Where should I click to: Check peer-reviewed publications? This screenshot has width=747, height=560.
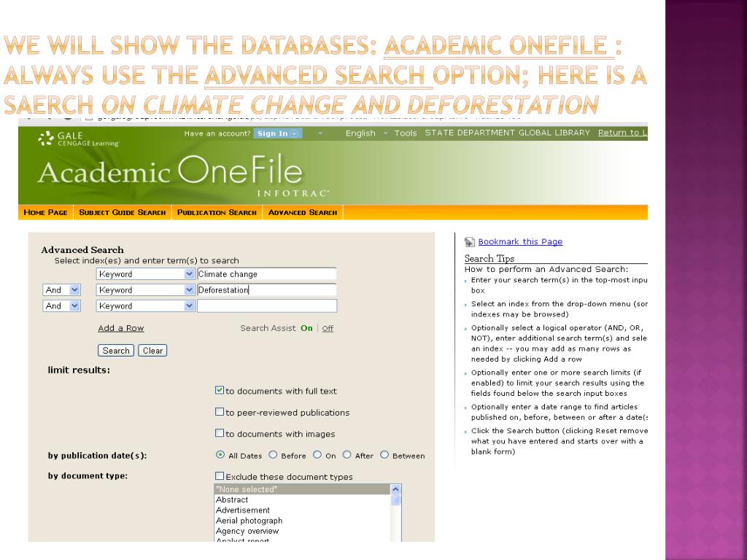click(x=219, y=412)
